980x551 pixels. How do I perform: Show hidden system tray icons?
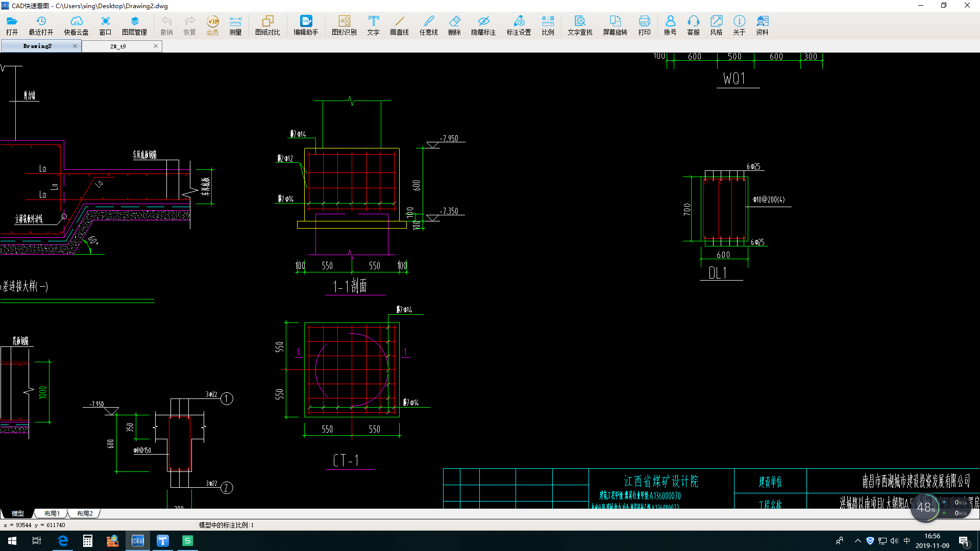tap(857, 541)
